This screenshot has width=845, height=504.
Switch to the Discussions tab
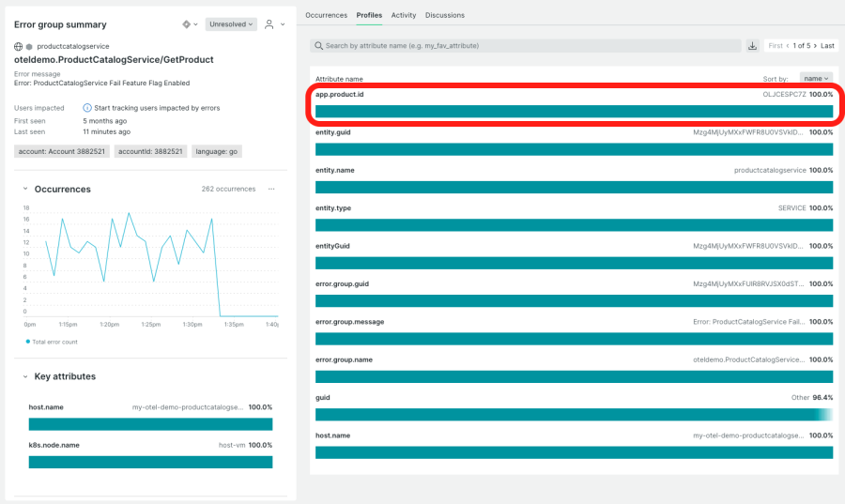(x=445, y=15)
